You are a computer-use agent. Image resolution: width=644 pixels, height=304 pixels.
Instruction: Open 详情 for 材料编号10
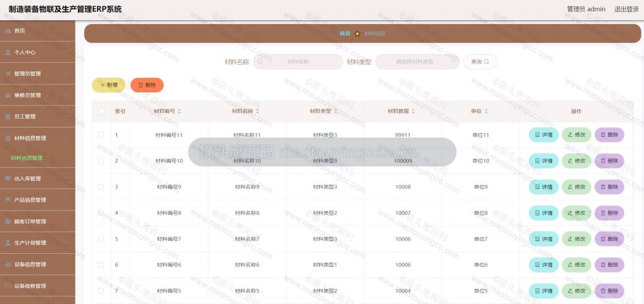tap(543, 161)
